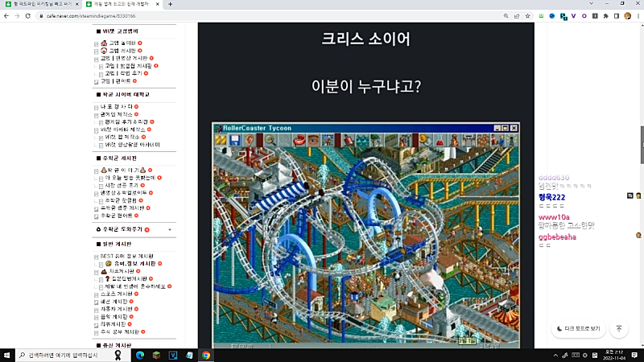Click chat username dddd630
This screenshot has height=362, width=644.
tap(554, 178)
